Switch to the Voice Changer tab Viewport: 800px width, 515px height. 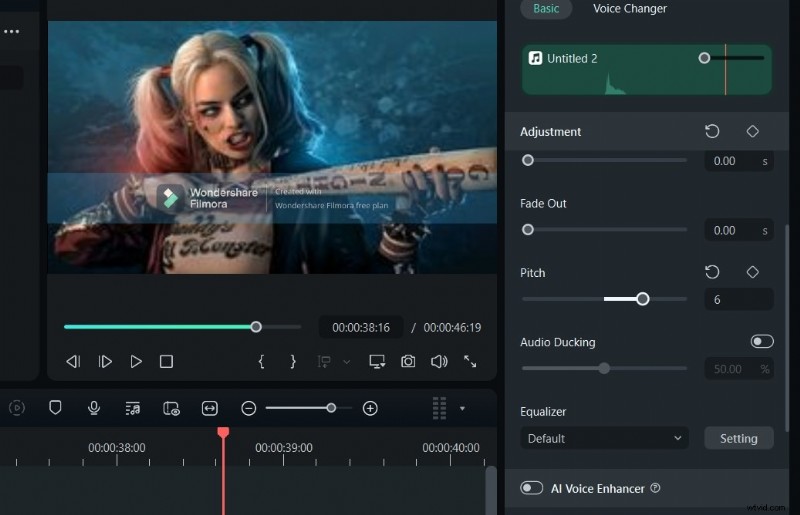(630, 9)
